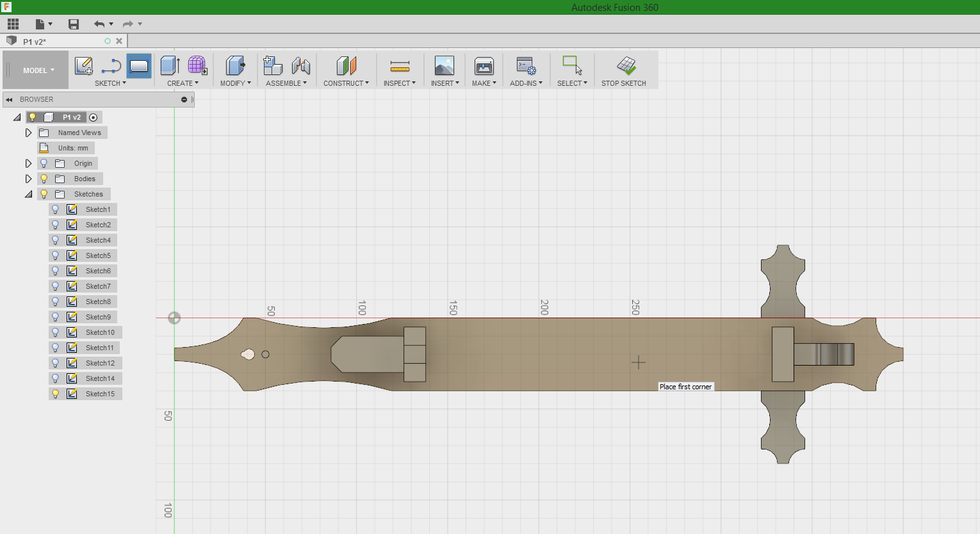
Task: Hide Sketch15 using its light bulb
Action: click(x=56, y=394)
